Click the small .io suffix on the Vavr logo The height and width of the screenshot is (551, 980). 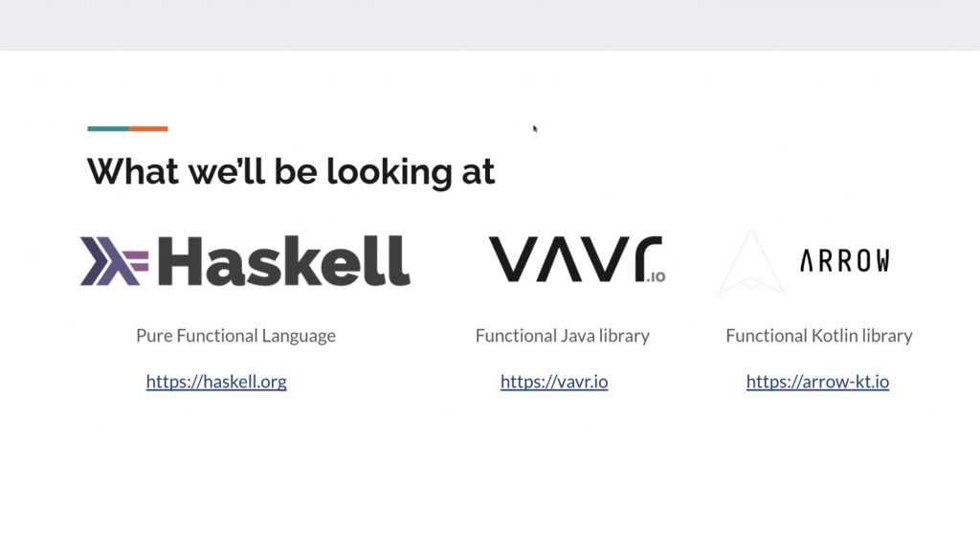pos(656,276)
